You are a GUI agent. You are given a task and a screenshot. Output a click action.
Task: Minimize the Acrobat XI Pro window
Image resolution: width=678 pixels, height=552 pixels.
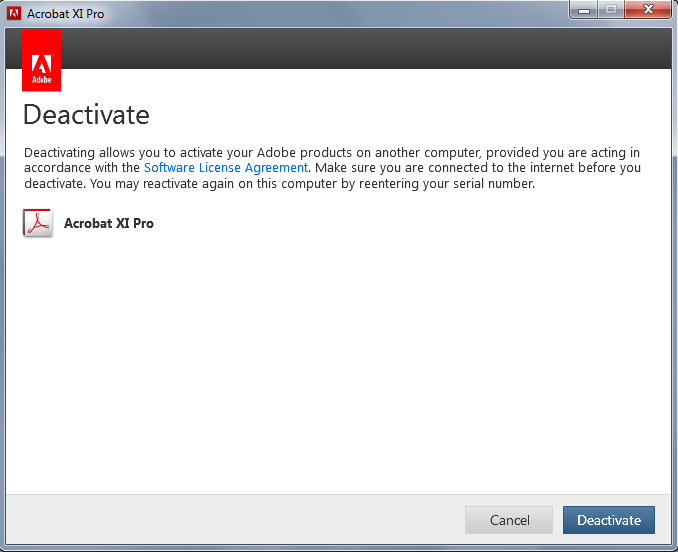[584, 9]
